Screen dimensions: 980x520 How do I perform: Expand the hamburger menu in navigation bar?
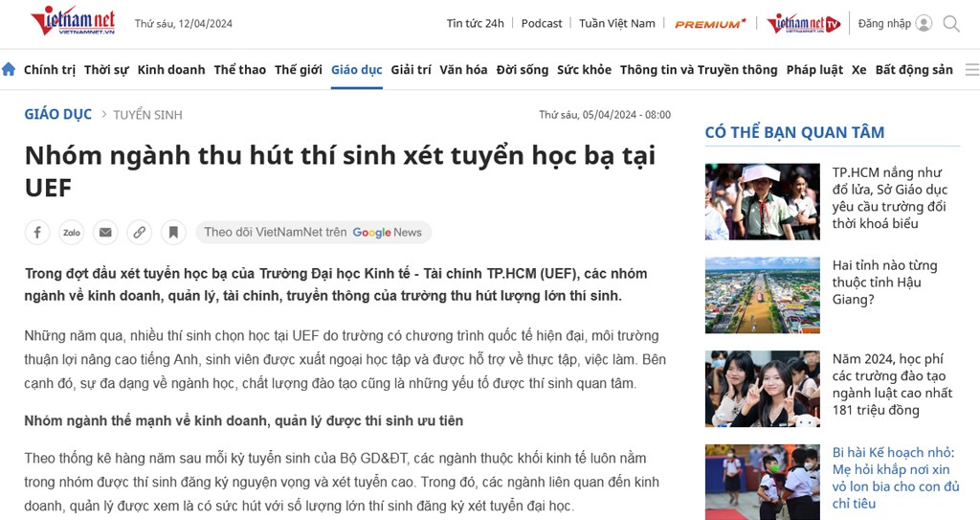[971, 70]
